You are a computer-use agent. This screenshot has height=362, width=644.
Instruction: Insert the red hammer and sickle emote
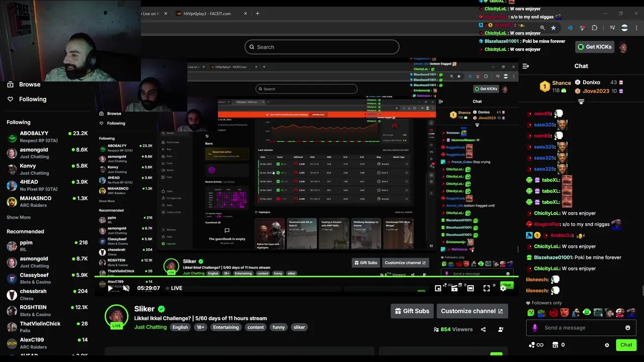coord(553,313)
